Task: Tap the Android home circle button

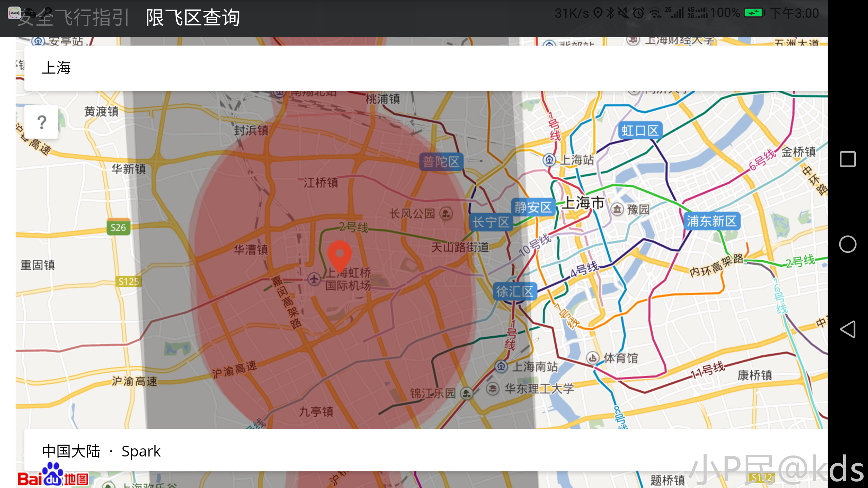Action: coord(847,244)
